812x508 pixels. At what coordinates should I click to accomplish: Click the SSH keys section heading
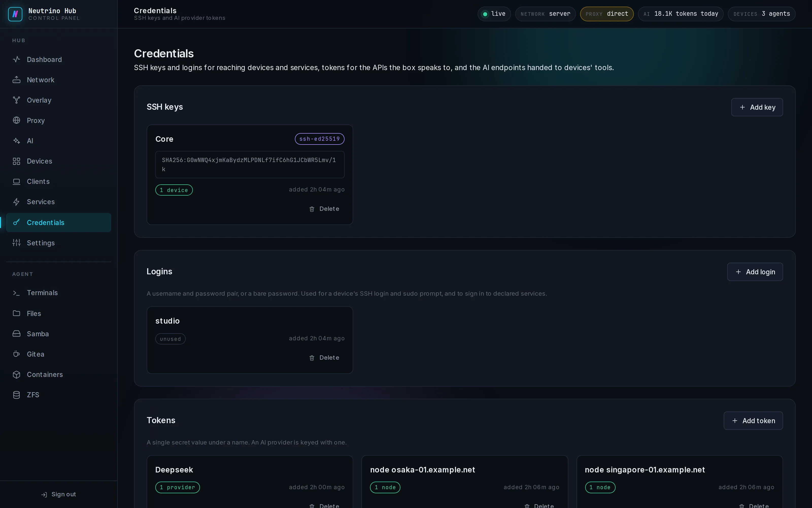pyautogui.click(x=165, y=107)
